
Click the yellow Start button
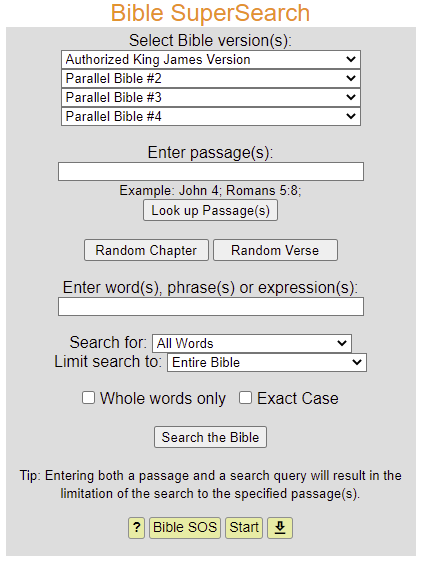[244, 528]
